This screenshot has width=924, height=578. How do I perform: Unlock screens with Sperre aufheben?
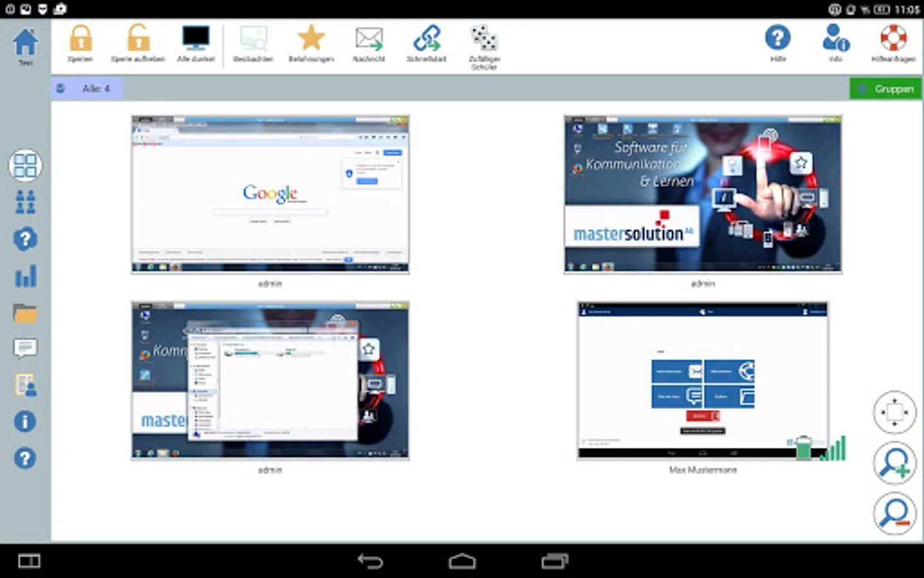click(138, 43)
